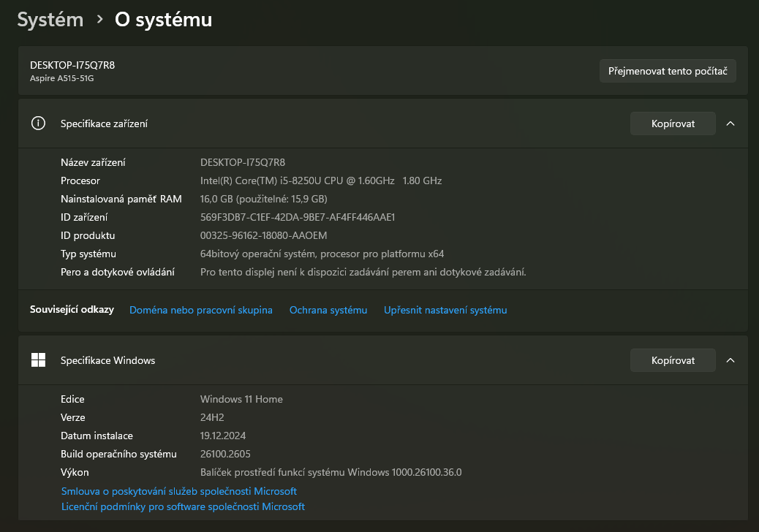Click the build number 26100.2605 value
Image resolution: width=759 pixels, height=532 pixels.
point(225,454)
